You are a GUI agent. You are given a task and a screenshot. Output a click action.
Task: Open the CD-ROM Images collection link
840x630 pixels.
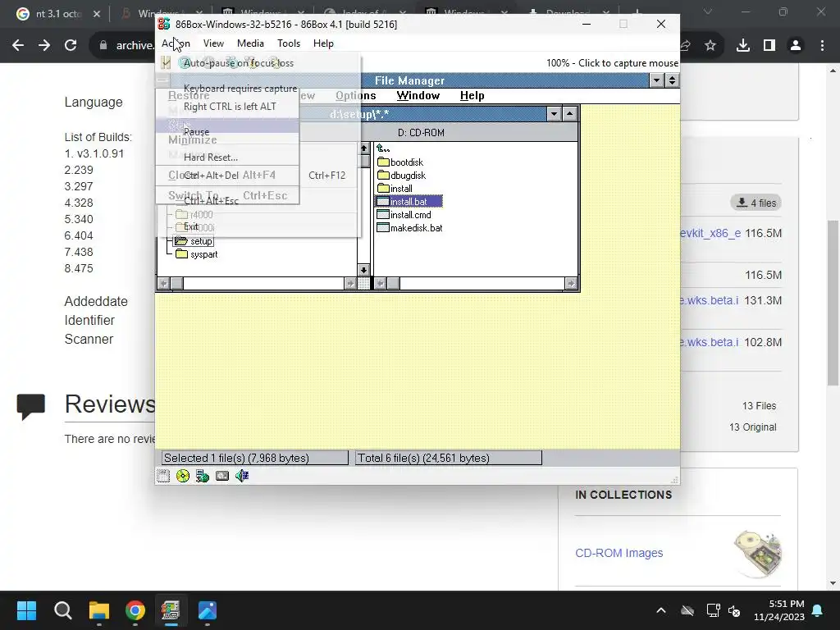tap(619, 553)
